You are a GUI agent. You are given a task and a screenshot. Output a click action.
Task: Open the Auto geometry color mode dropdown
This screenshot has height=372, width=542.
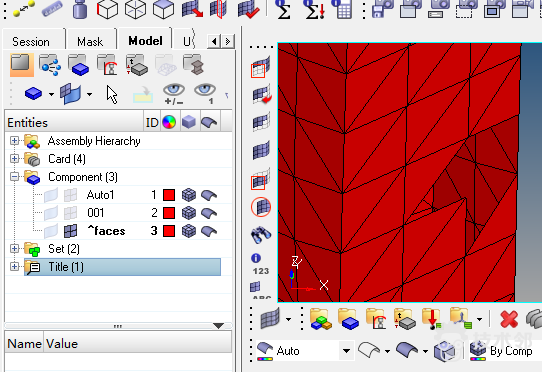(x=346, y=351)
